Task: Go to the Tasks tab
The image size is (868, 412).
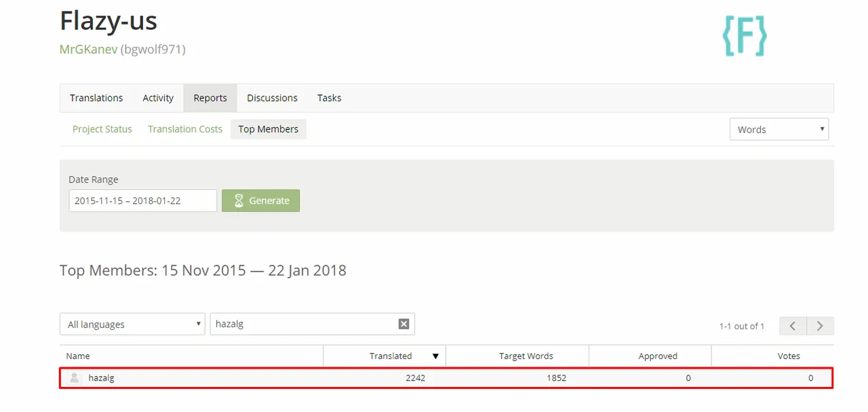Action: (329, 98)
